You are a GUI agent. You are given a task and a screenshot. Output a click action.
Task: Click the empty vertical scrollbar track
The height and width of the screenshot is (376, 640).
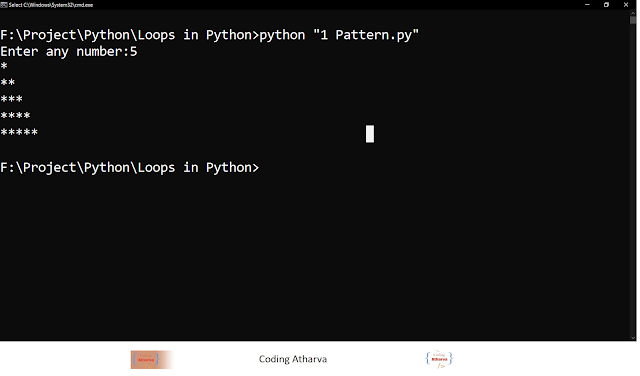tap(633, 180)
